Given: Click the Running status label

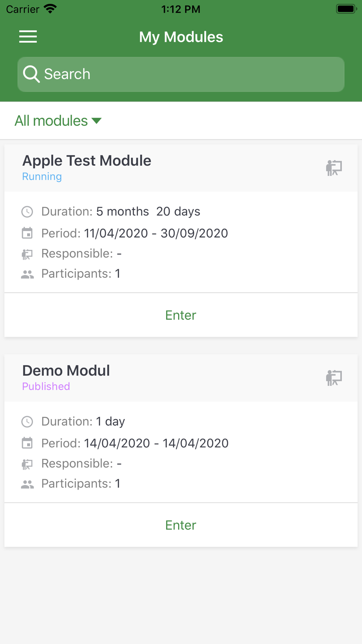Looking at the screenshot, I should [x=42, y=176].
